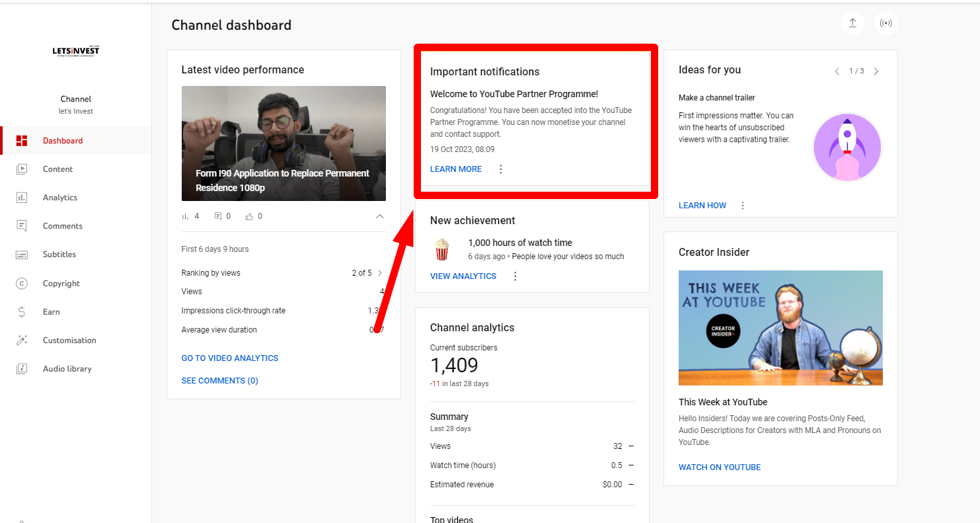Go to next idea in Ideas for you
The width and height of the screenshot is (980, 523).
pos(876,71)
